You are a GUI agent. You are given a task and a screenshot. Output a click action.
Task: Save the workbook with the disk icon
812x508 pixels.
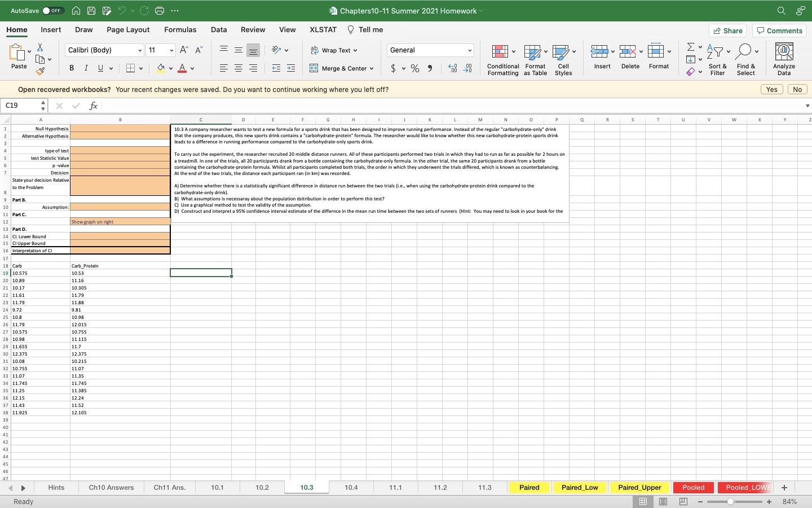(91, 11)
